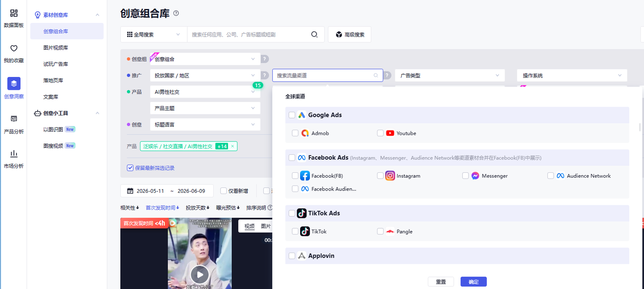
Task: Check the Applovin group checkbox
Action: point(292,256)
